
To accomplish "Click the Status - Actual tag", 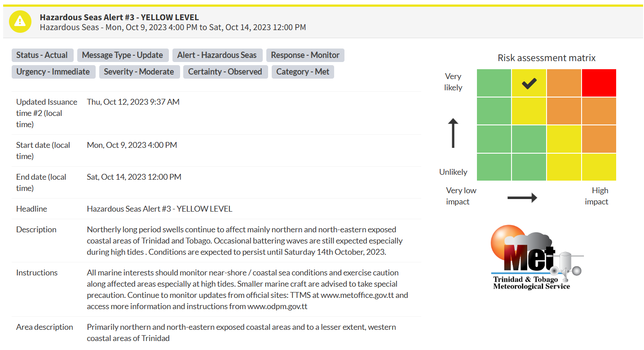I will 42,55.
